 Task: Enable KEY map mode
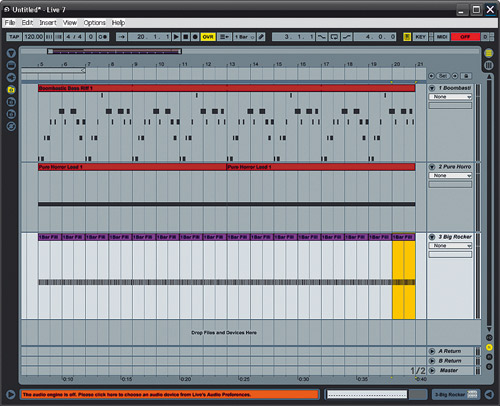(421, 37)
